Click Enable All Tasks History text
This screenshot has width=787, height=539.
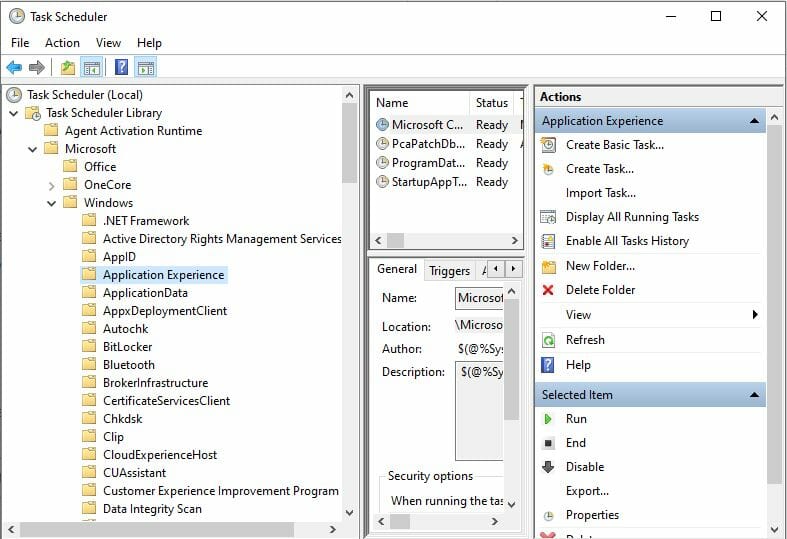pyautogui.click(x=627, y=241)
